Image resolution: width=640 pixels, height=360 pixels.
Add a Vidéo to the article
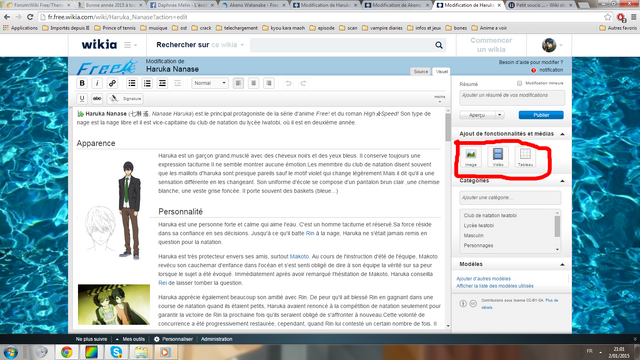click(498, 157)
